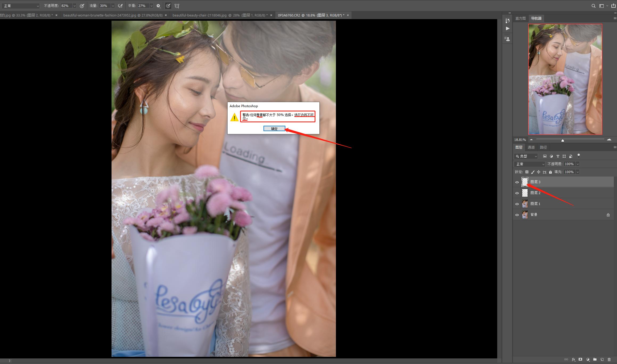Select the 图层 1 layer thumbnail
This screenshot has height=364, width=617.
(x=525, y=204)
